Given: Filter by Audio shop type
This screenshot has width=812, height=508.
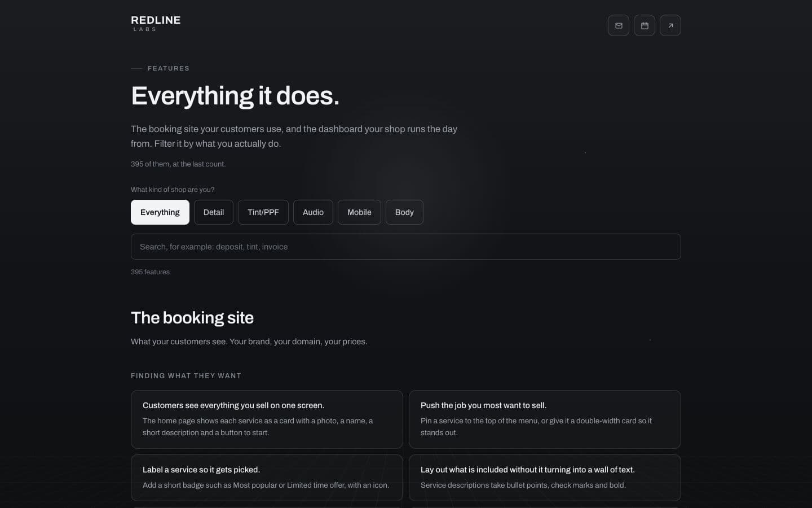Looking at the screenshot, I should pyautogui.click(x=313, y=212).
